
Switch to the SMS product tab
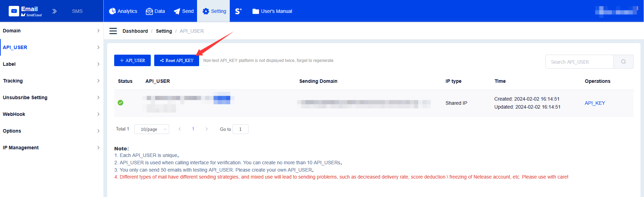77,11
